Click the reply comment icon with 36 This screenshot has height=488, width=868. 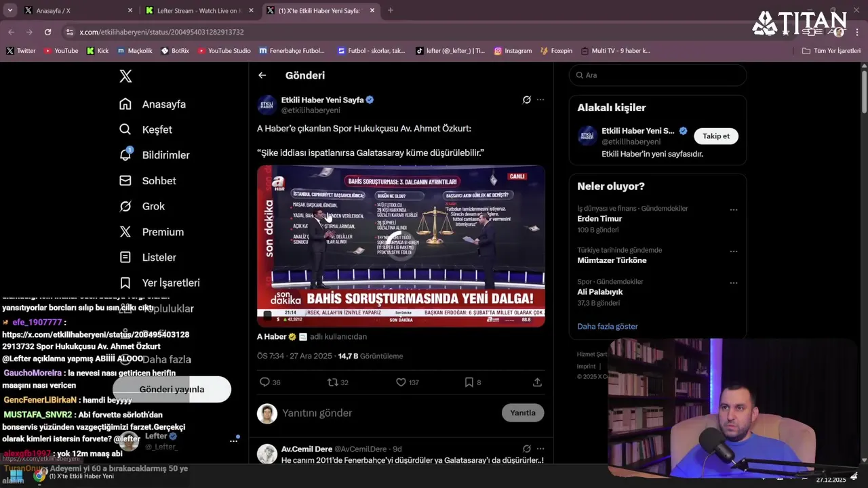pos(270,382)
